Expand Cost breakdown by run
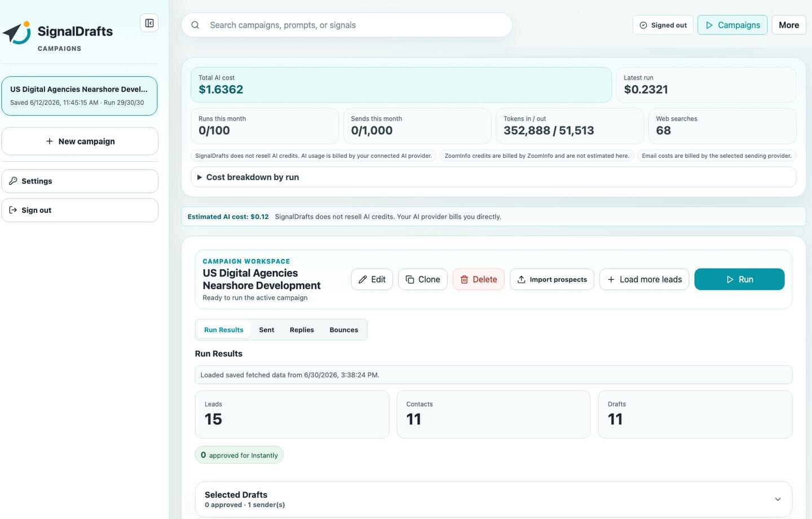Viewport: 812px width, 519px height. coord(493,177)
